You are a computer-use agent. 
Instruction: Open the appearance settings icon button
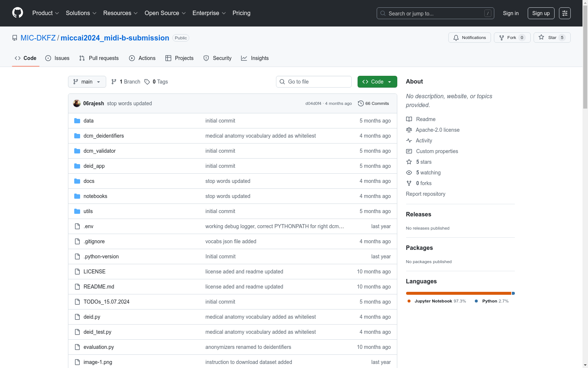point(565,13)
